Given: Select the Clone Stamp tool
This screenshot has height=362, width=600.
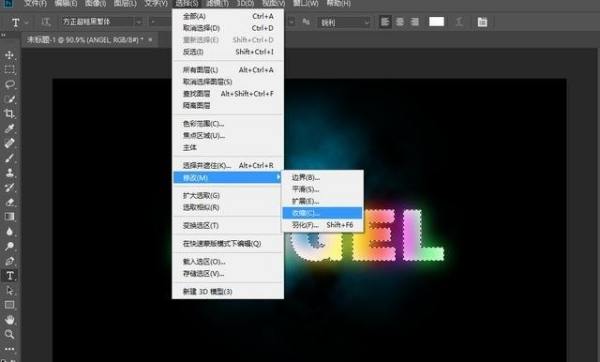Looking at the screenshot, I should click(10, 172).
